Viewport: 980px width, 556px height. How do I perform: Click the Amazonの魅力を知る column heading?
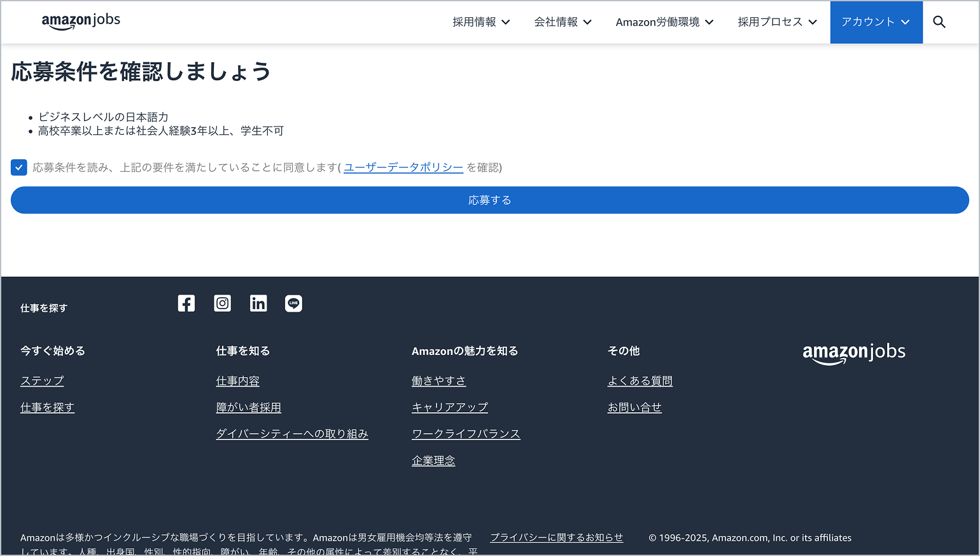(x=465, y=351)
